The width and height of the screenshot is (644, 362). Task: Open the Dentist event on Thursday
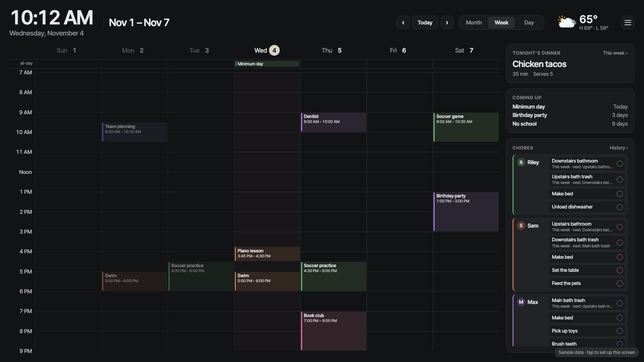[x=333, y=122]
